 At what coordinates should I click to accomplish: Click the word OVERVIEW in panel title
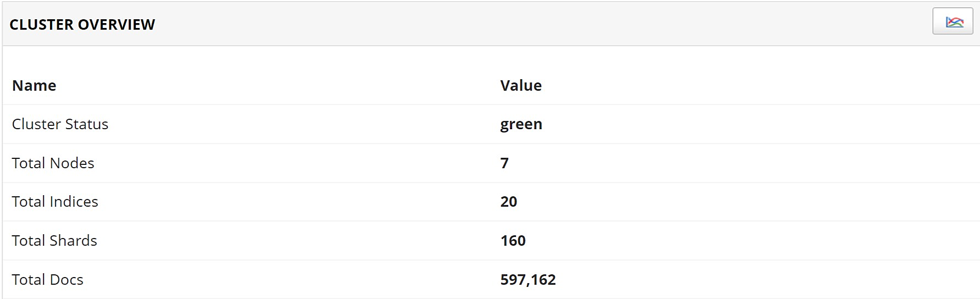[x=116, y=25]
